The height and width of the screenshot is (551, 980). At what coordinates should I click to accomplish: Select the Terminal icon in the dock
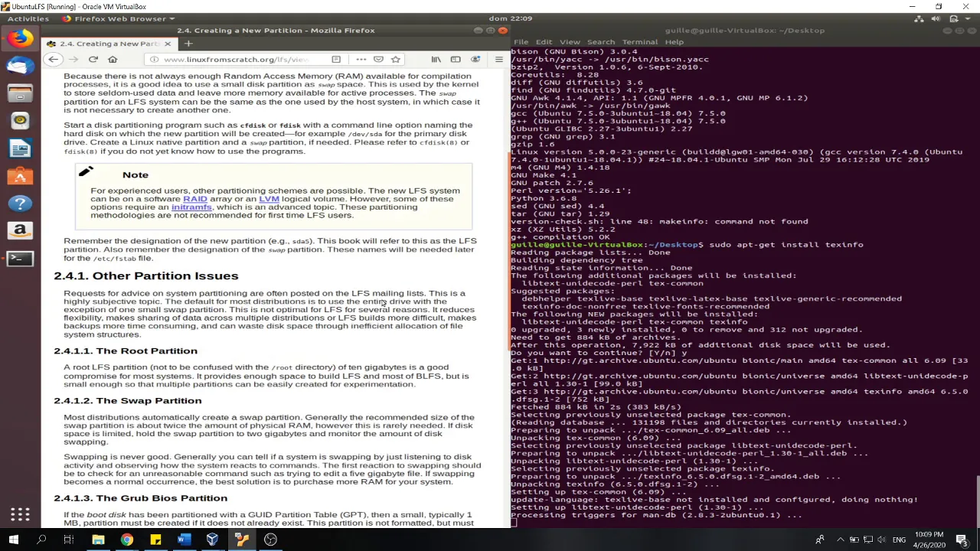click(21, 258)
